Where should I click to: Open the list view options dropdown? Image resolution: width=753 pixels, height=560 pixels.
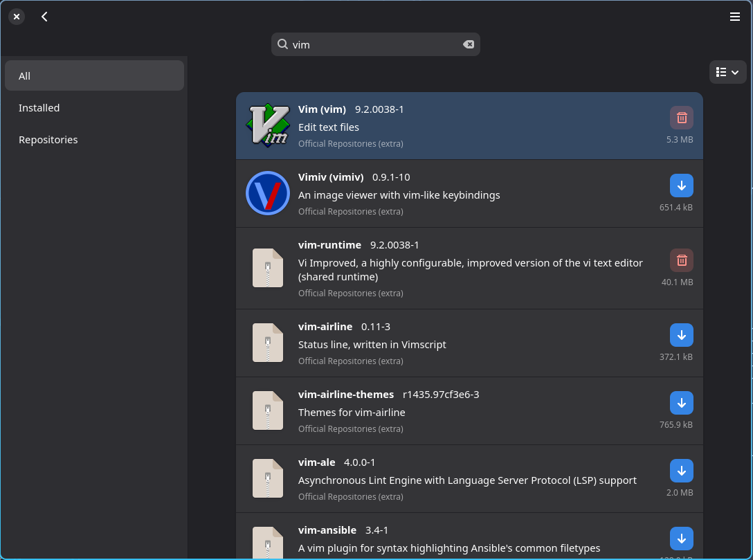pyautogui.click(x=727, y=72)
